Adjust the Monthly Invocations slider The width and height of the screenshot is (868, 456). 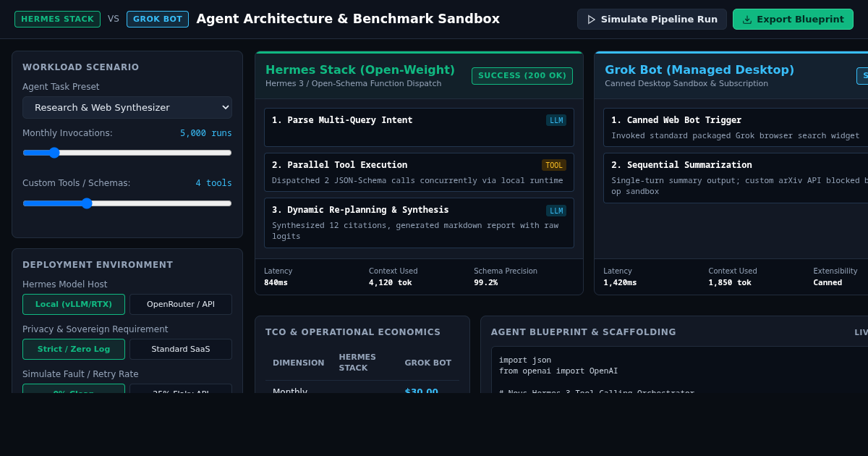tap(127, 153)
